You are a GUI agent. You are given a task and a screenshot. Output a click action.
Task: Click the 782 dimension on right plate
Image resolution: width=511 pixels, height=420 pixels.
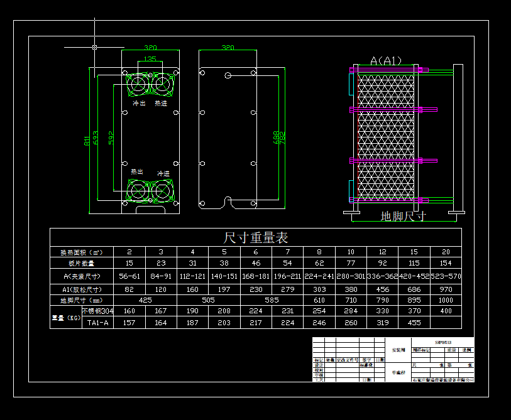[282, 137]
